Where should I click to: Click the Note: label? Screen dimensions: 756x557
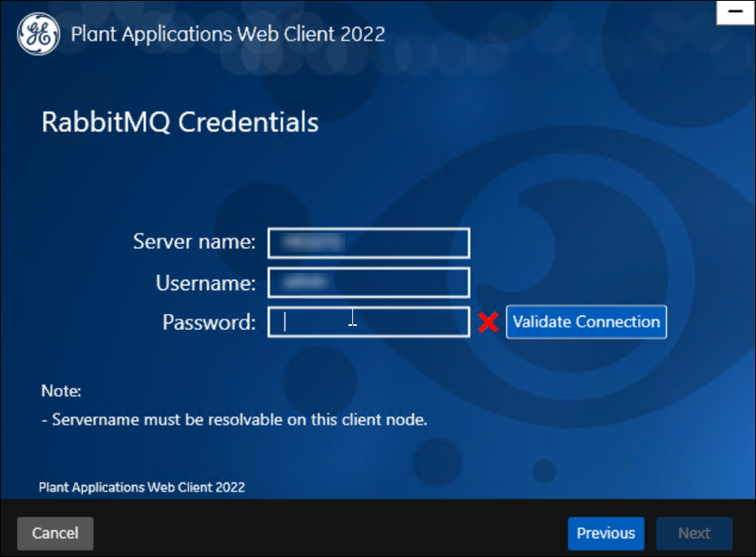click(61, 391)
